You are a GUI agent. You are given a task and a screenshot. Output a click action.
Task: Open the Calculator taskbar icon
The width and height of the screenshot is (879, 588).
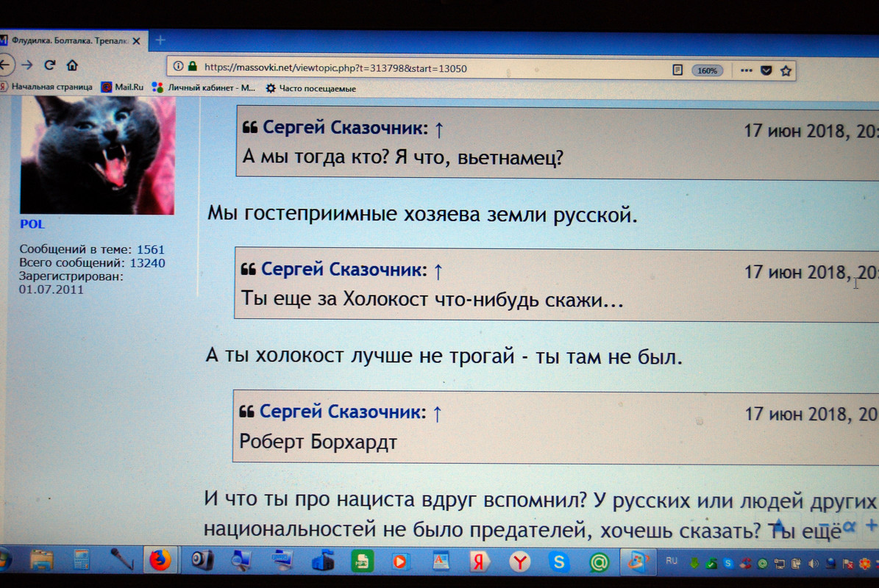click(x=82, y=560)
